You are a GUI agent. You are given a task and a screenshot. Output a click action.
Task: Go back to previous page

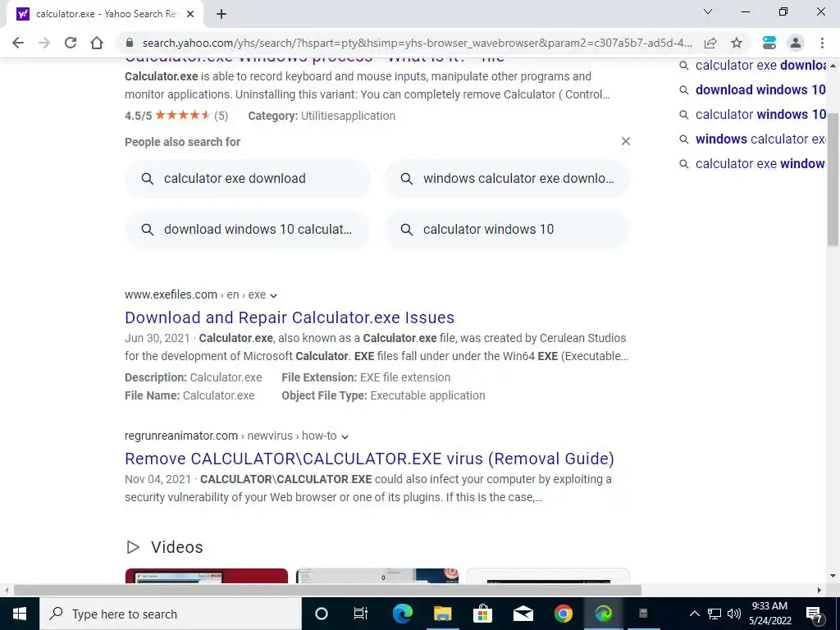pos(18,43)
